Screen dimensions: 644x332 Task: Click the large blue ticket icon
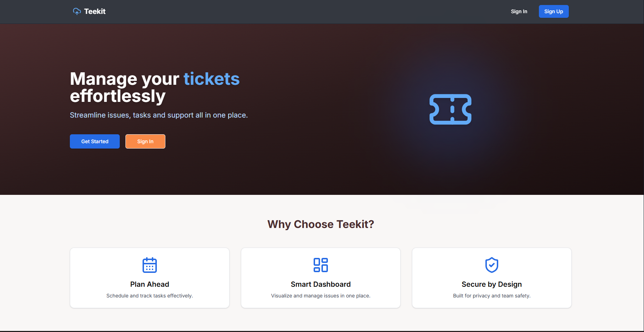tap(450, 110)
